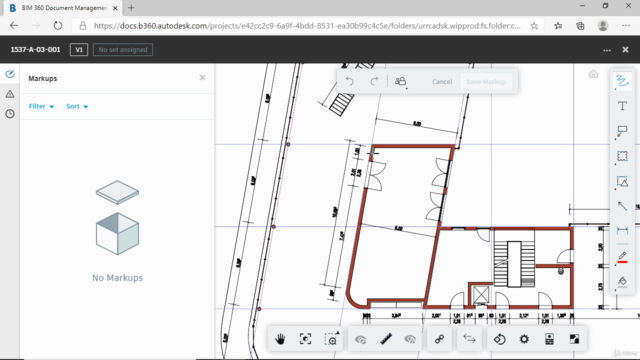Click the Save Markup button
This screenshot has width=640, height=360.
[x=486, y=82]
